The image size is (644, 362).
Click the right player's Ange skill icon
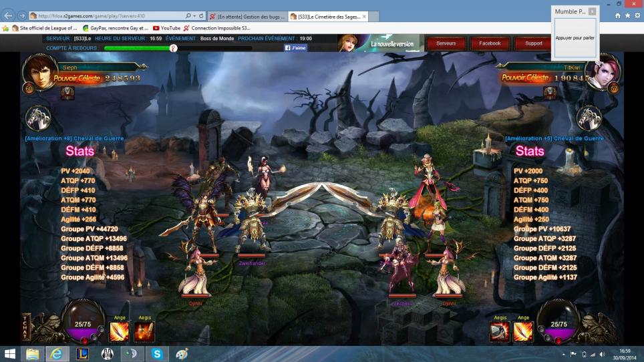click(523, 331)
